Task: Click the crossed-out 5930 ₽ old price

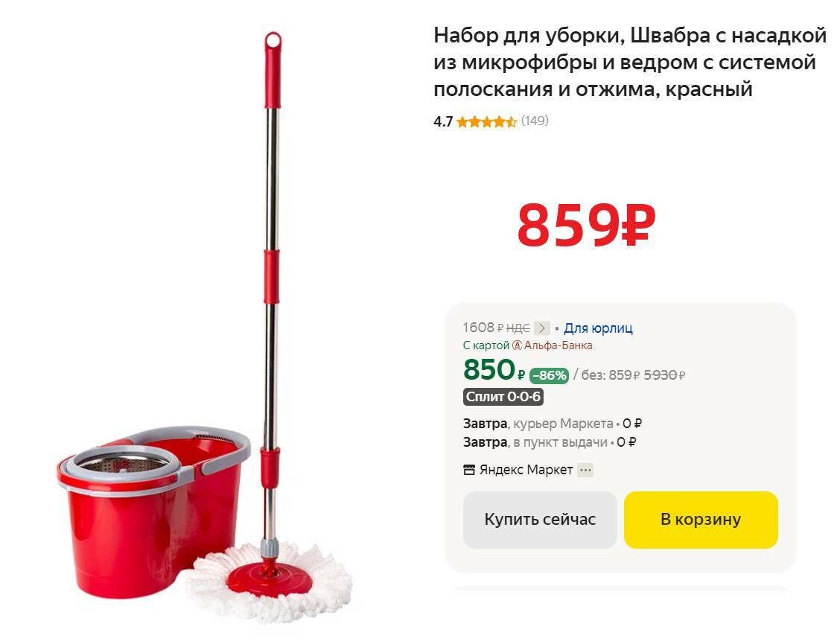Action: [664, 375]
